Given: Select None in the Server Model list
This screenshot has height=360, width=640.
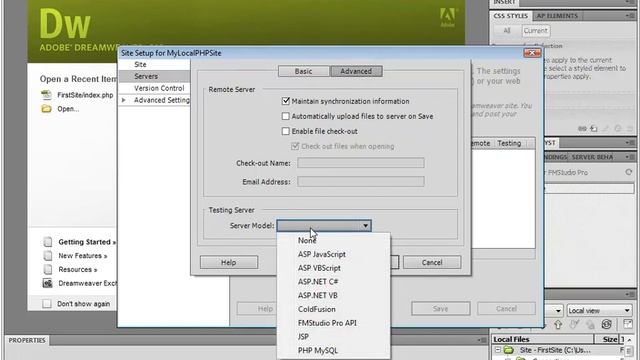Looking at the screenshot, I should [307, 240].
